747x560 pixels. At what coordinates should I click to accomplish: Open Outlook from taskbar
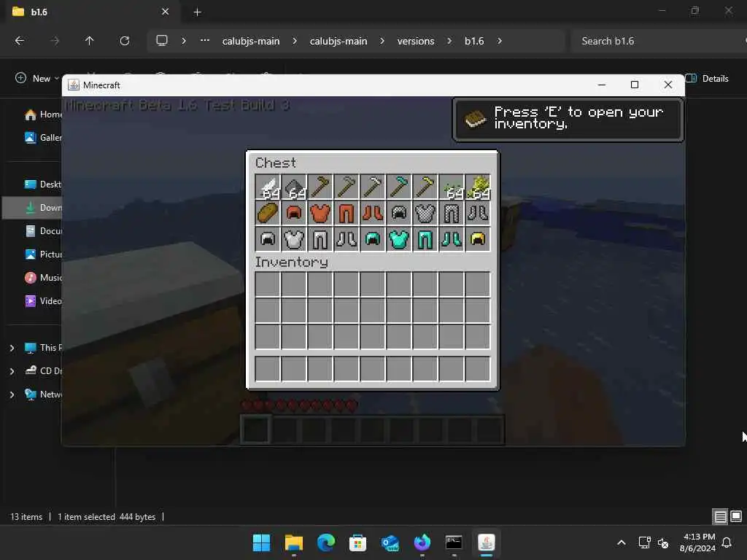click(x=390, y=542)
